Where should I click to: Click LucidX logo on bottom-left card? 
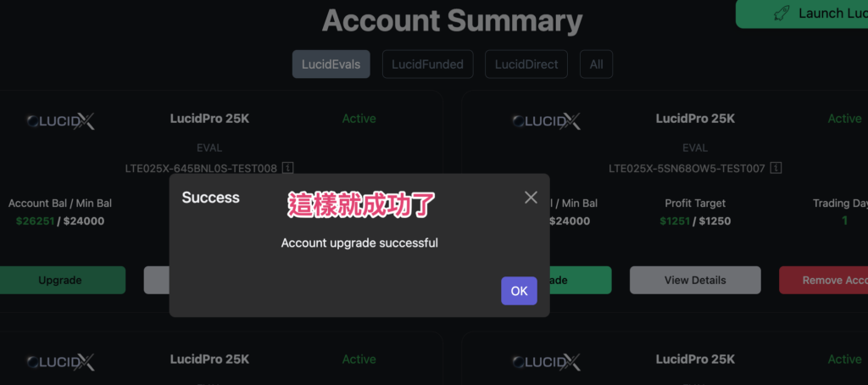[61, 362]
